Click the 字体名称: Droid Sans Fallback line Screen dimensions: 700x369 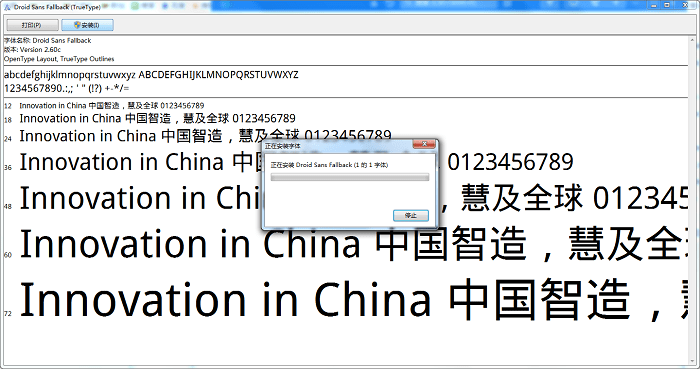48,40
